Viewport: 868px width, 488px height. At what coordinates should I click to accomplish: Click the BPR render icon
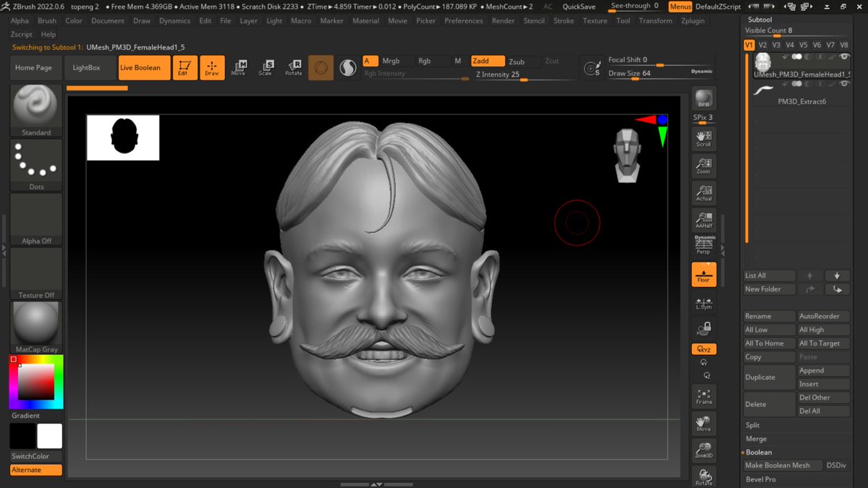(703, 98)
